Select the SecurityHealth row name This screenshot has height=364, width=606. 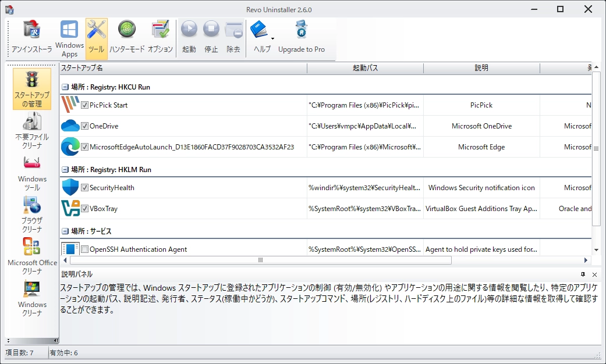pyautogui.click(x=112, y=188)
